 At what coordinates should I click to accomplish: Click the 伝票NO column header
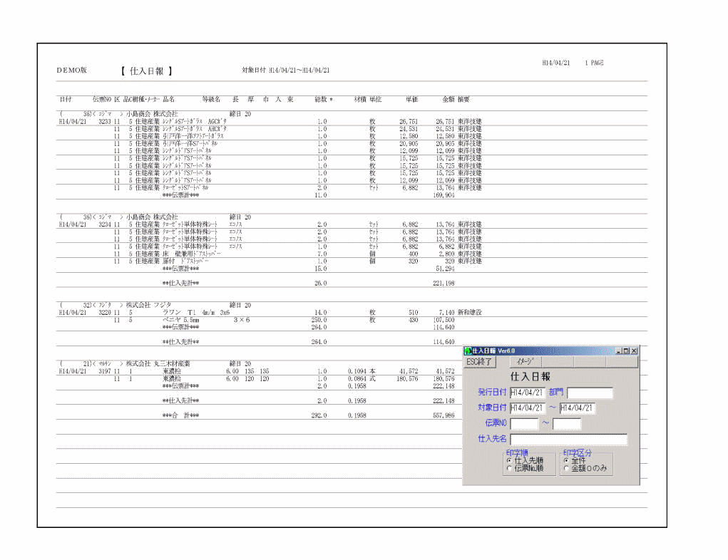(x=102, y=99)
